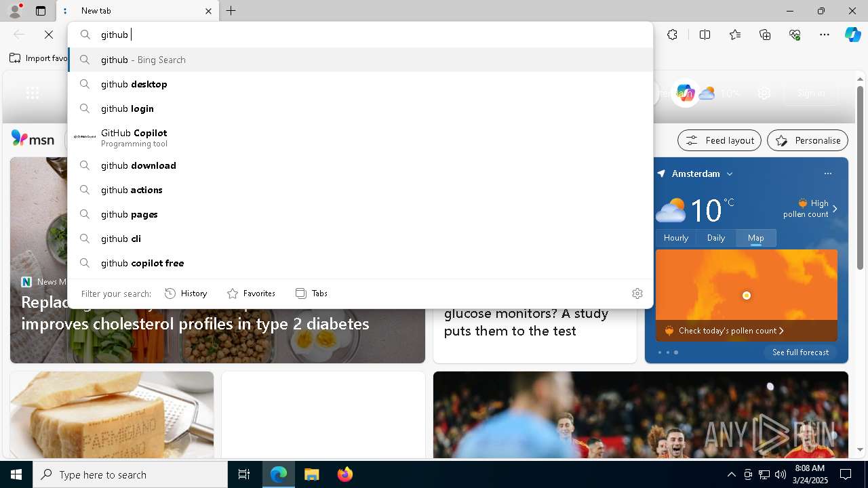Open the weather card more options ellipsis
The width and height of the screenshot is (868, 488).
click(827, 174)
